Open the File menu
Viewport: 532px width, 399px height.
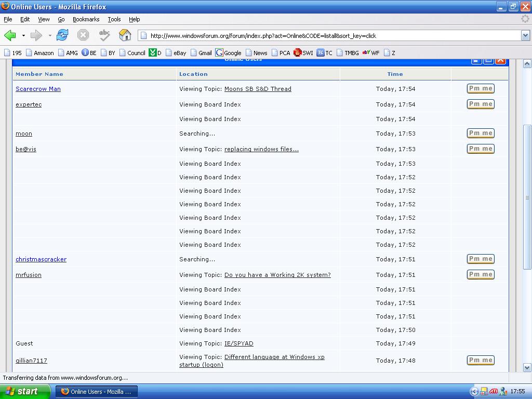pyautogui.click(x=8, y=19)
